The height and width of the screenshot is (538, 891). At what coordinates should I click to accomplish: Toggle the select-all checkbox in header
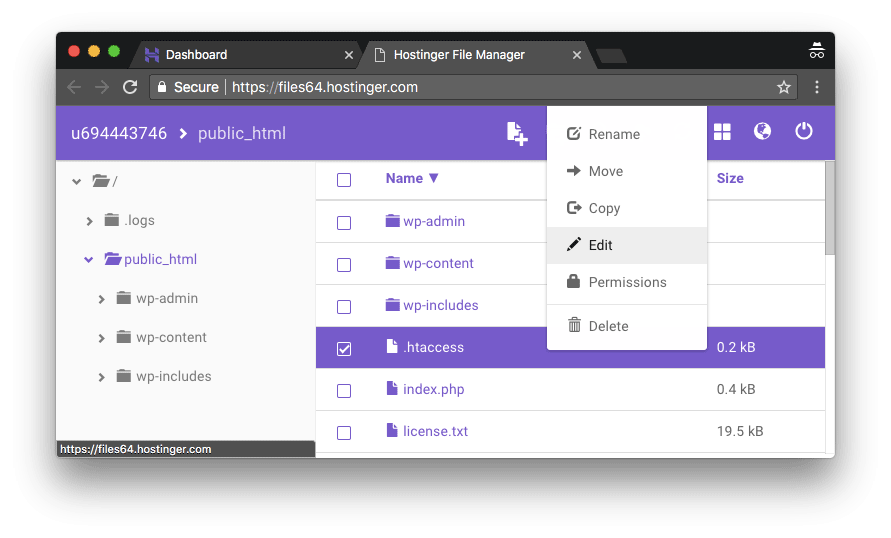[x=344, y=180]
